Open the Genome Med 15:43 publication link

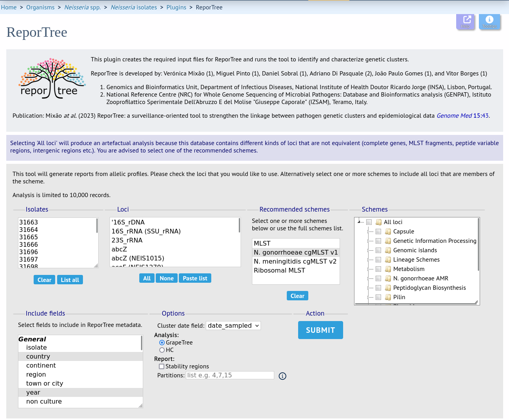462,116
